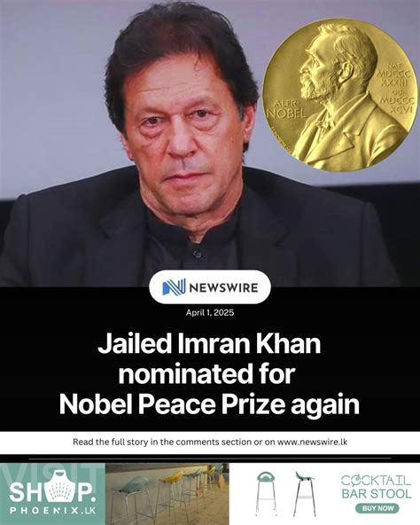Click the 'Nobel Peace Prize again' headline line
This screenshot has height=525, width=420.
(x=209, y=404)
